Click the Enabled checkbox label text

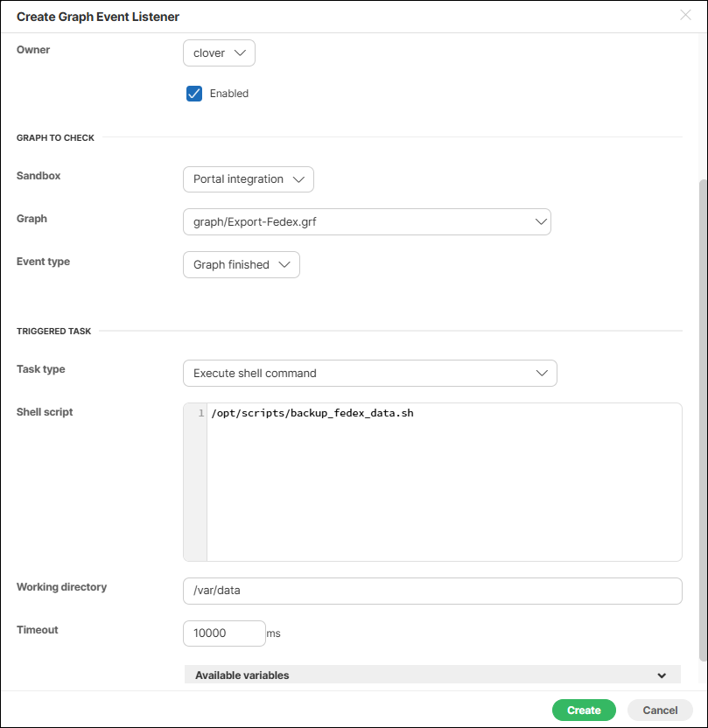pos(229,94)
